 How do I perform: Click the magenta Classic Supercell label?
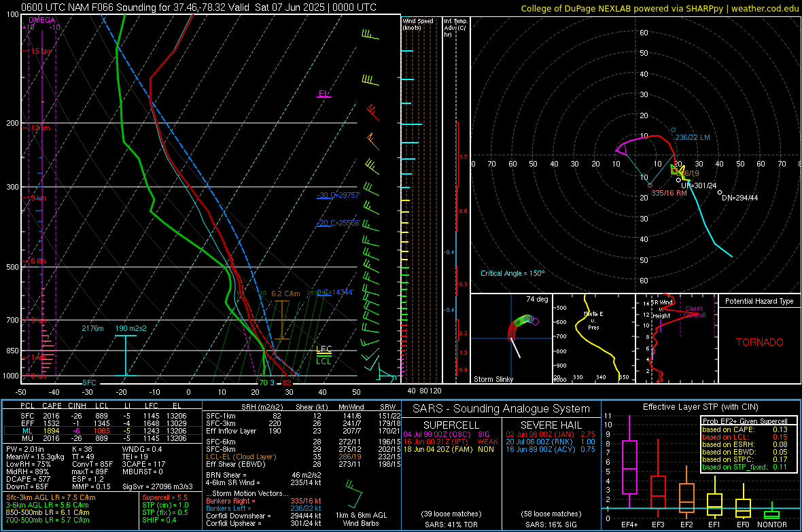[694, 312]
